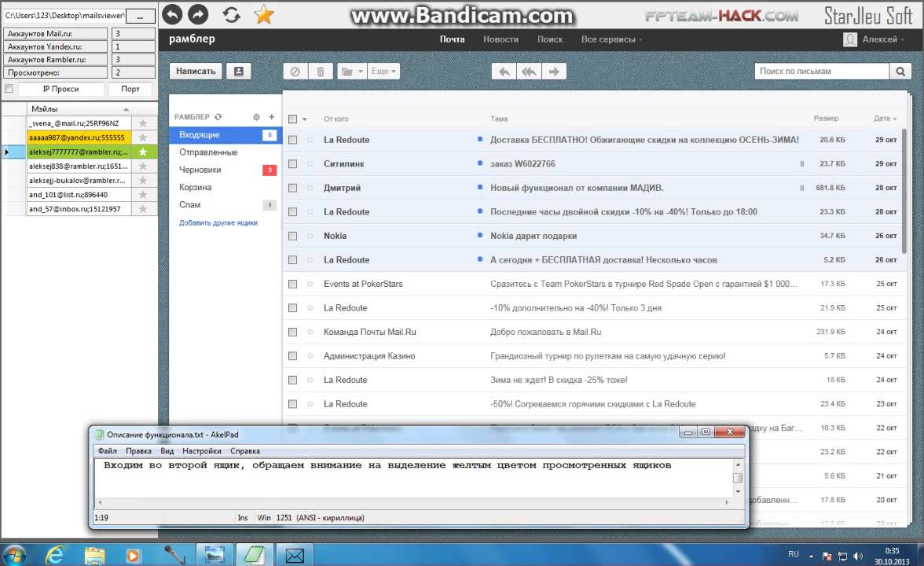Click the refresh icon next to РАМБЛЕР
924x566 pixels.
pos(218,116)
